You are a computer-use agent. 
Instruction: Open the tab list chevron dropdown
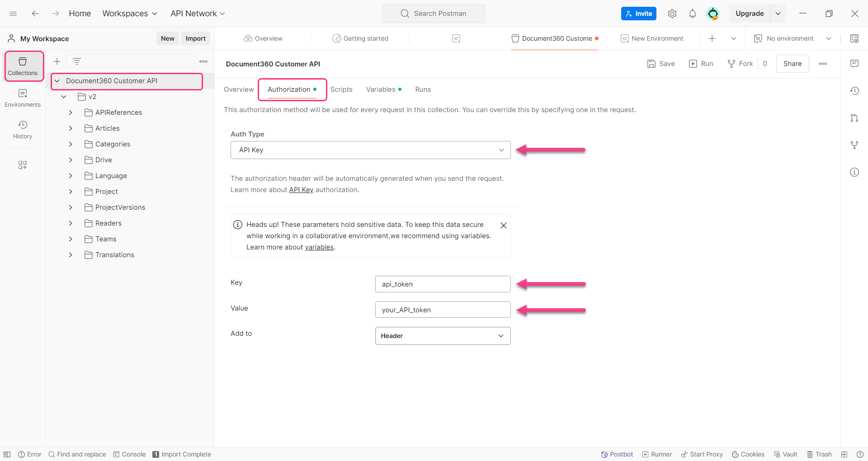pyautogui.click(x=734, y=38)
